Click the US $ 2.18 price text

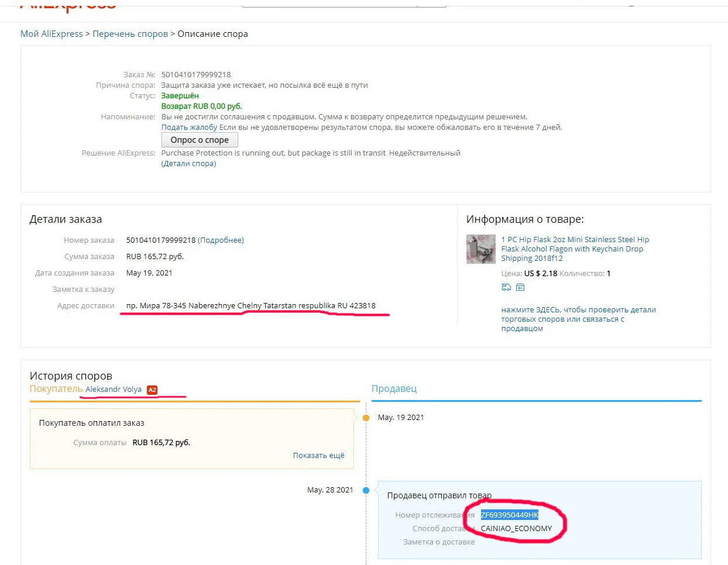(541, 274)
